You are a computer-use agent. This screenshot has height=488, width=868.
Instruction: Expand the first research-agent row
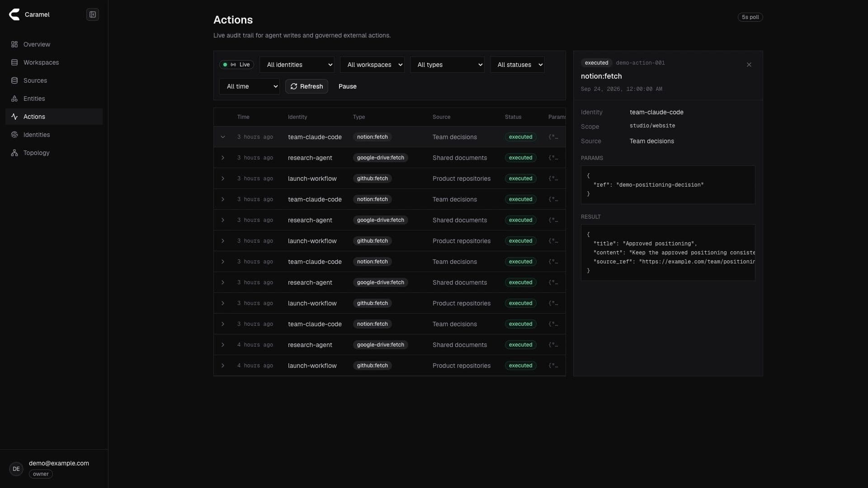pos(223,158)
